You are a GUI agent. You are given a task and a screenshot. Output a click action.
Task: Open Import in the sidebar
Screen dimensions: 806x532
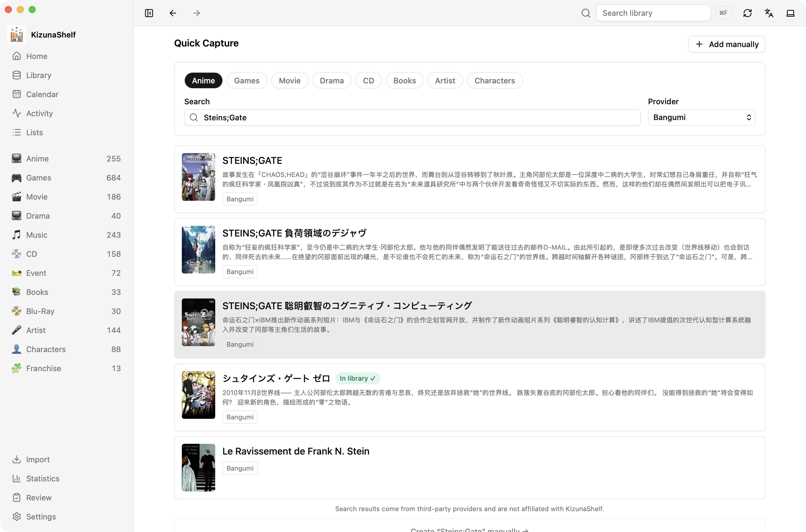(x=66, y=459)
